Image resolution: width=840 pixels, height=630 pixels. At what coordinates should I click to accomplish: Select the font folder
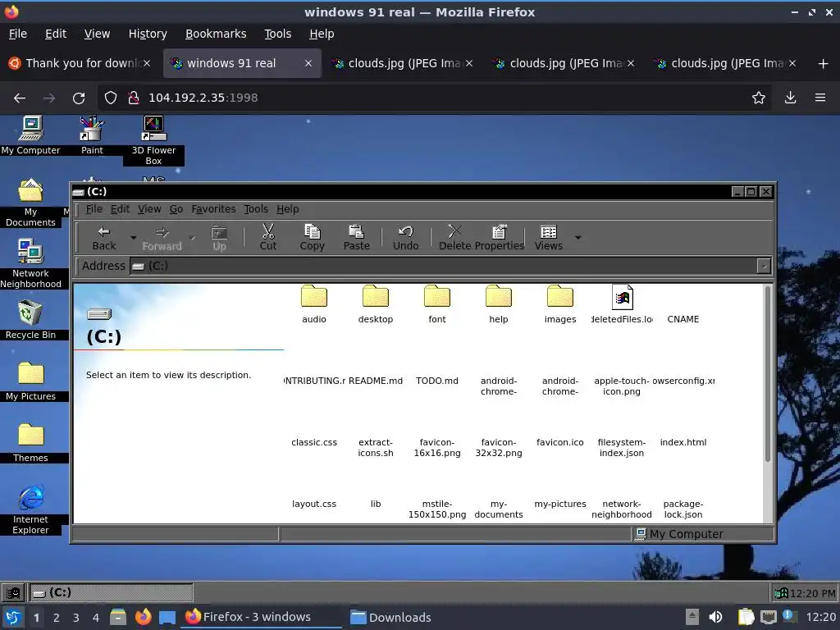(437, 304)
